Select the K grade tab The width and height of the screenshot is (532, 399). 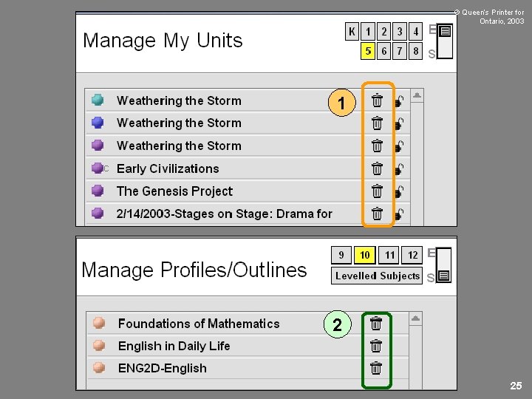click(x=352, y=32)
